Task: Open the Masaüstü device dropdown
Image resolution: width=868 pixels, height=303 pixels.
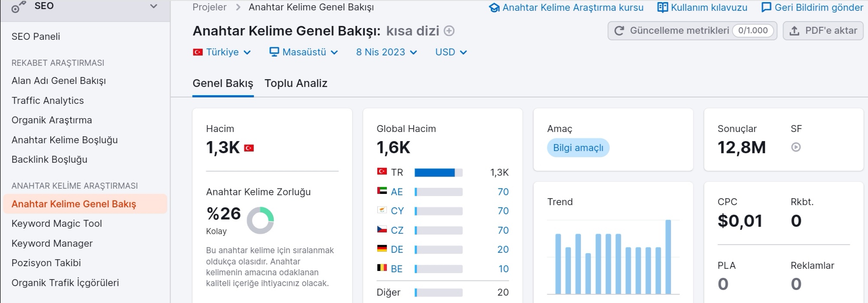Action: [x=304, y=52]
